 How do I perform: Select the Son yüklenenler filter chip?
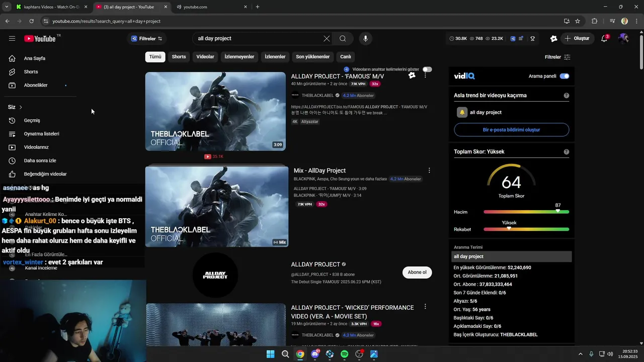(x=312, y=57)
